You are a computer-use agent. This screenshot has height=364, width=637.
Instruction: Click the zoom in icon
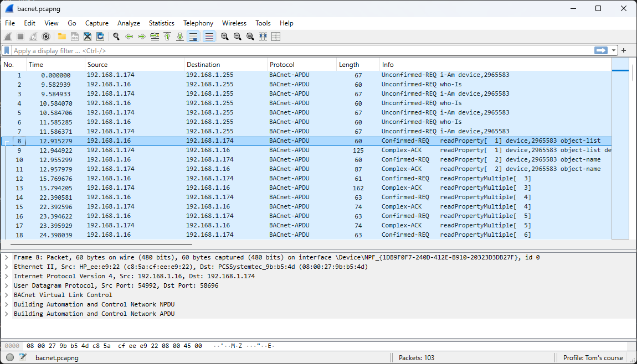tap(224, 37)
